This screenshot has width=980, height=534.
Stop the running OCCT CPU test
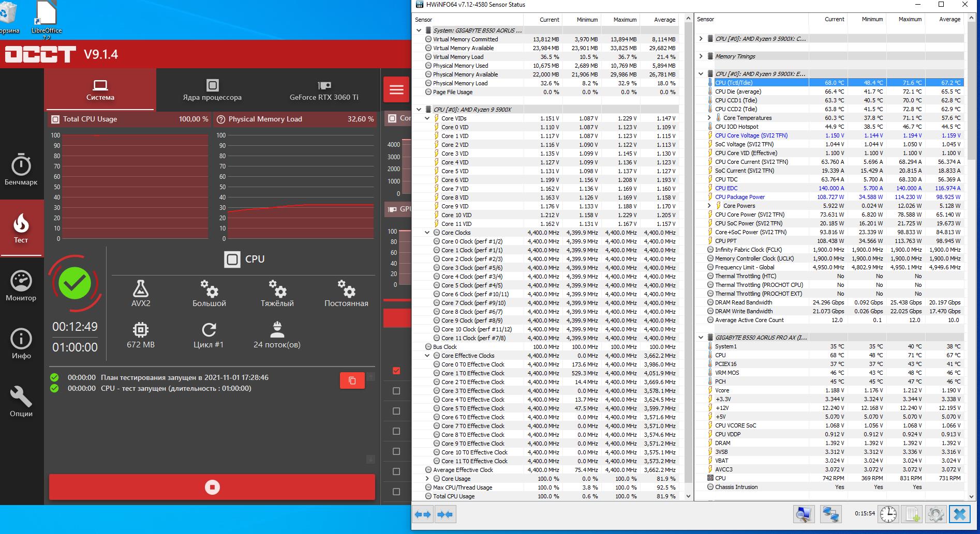pos(212,487)
